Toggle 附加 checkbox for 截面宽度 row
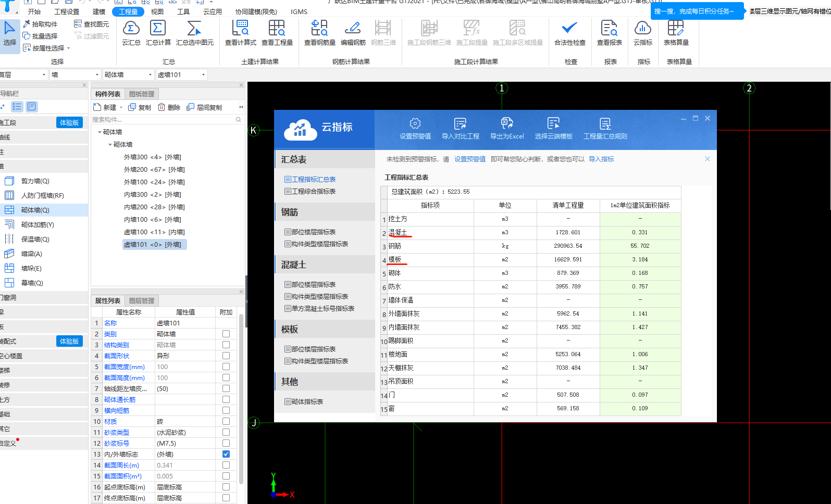831x504 pixels. [226, 367]
